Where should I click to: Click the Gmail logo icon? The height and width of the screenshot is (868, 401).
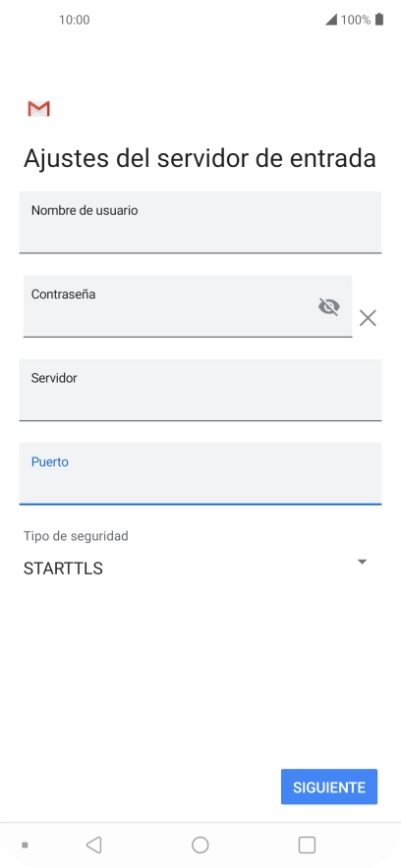pos(38,108)
